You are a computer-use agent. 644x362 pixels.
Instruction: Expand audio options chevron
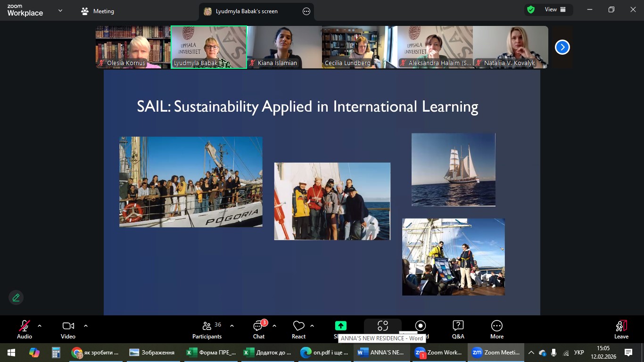40,326
